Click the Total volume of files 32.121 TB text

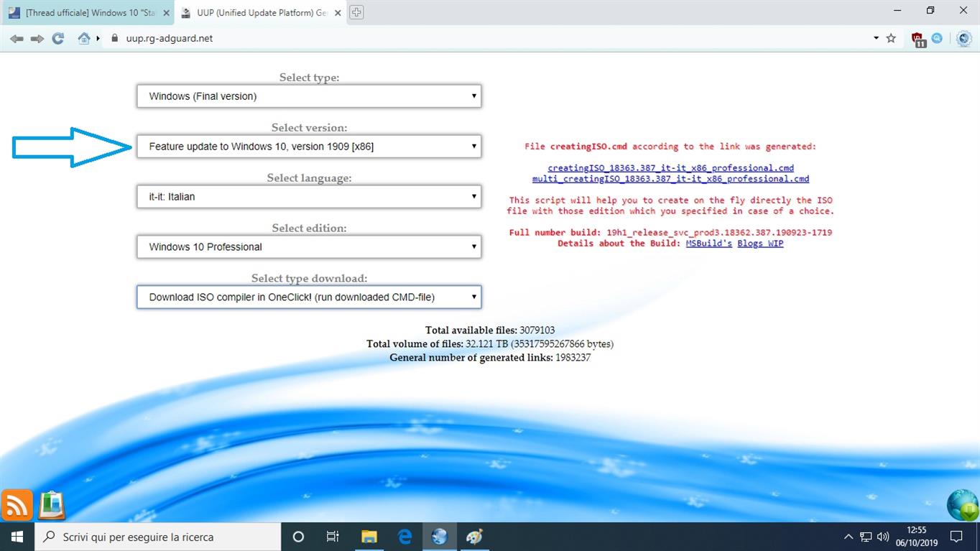[490, 344]
